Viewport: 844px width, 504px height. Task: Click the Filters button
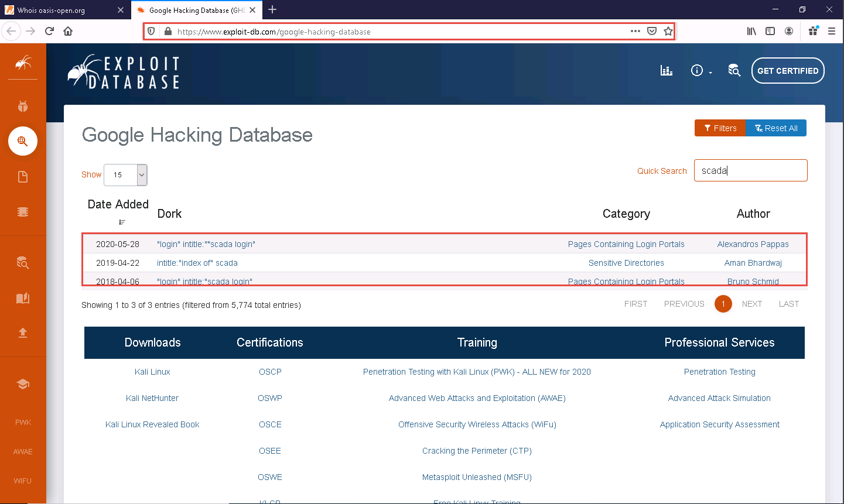point(720,128)
